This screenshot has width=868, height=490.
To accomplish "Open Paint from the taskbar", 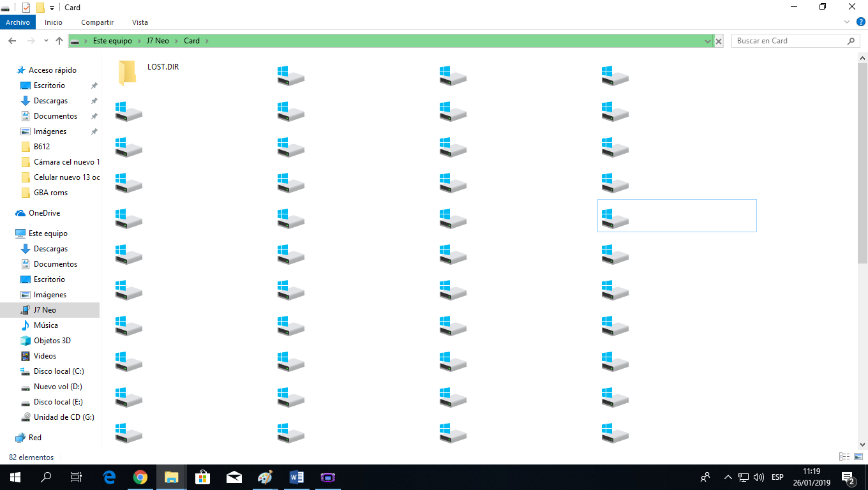I will tap(266, 477).
